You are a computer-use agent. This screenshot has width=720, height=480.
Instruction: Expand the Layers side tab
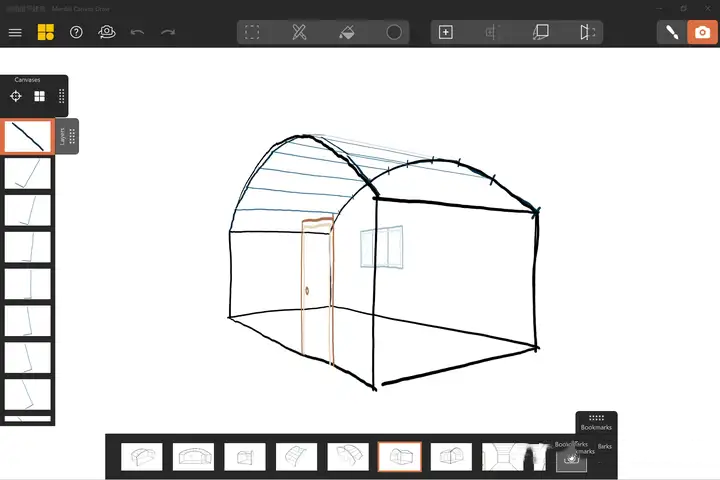coord(67,136)
